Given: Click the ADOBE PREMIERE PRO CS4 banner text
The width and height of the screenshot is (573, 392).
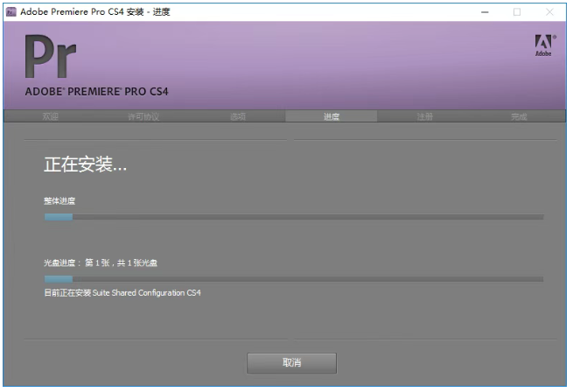Looking at the screenshot, I should tap(96, 91).
